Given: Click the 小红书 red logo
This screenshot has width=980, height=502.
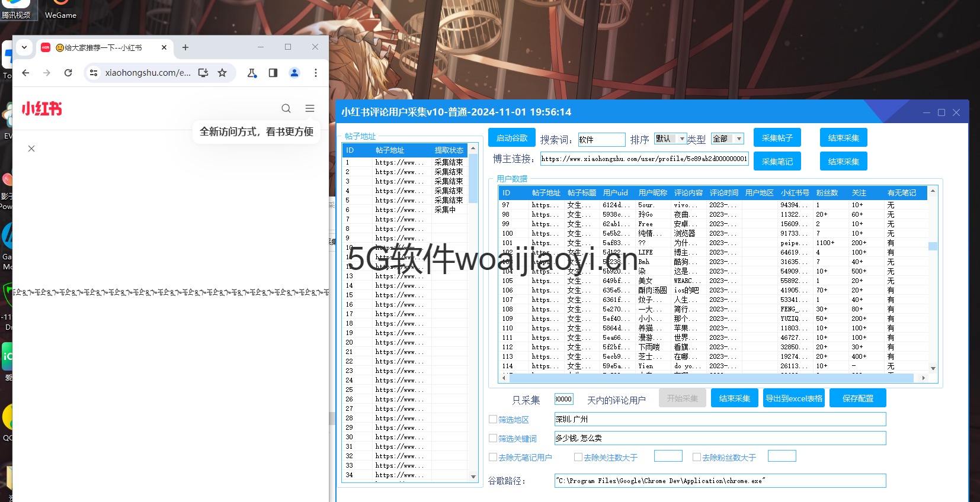Looking at the screenshot, I should (41, 108).
